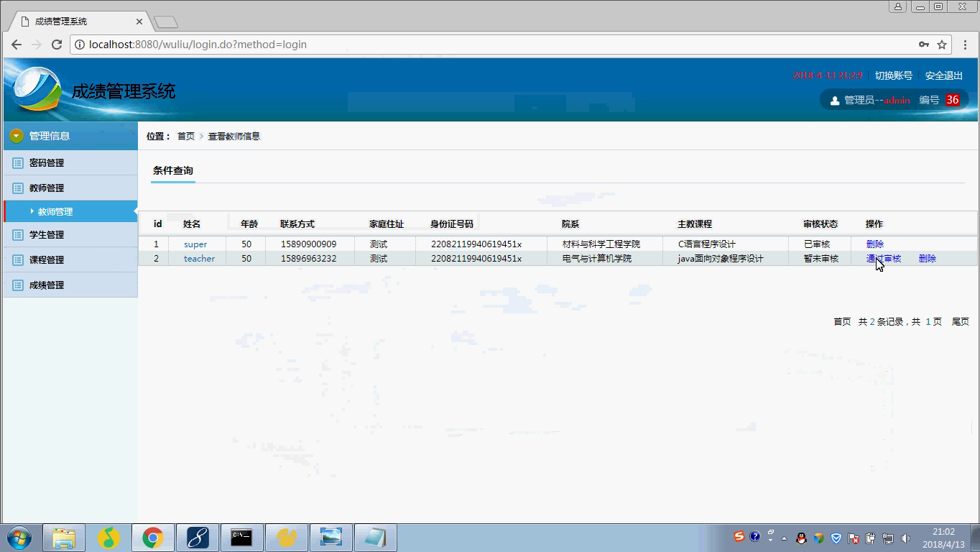
Task: Click 电气与计算机学院 cell
Action: click(597, 259)
